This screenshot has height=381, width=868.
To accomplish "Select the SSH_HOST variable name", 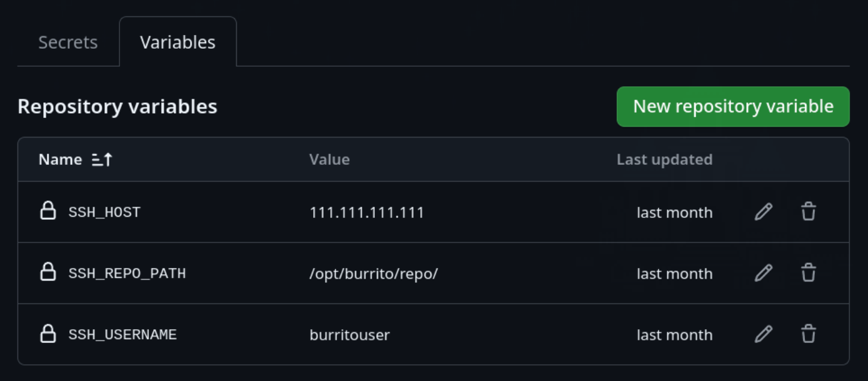I will tap(104, 212).
